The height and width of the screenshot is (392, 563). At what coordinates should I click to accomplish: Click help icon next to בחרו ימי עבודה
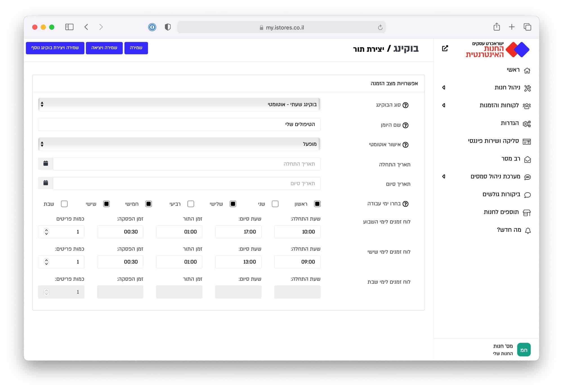click(x=405, y=204)
